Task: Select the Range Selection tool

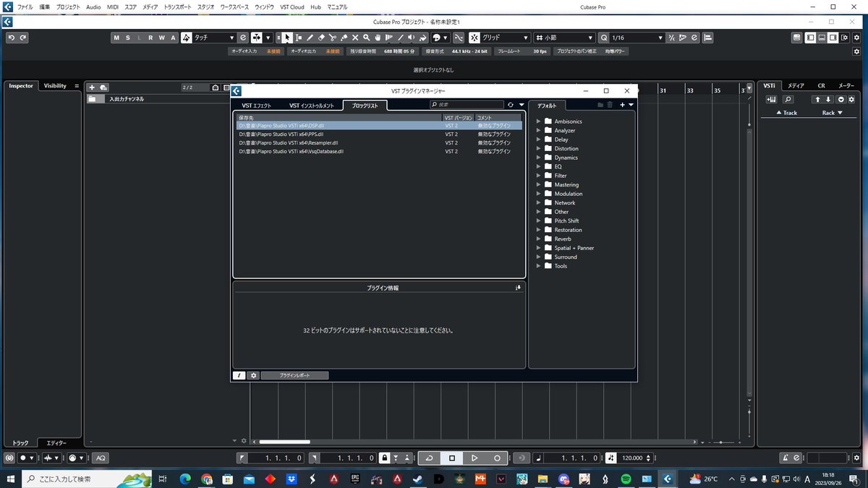Action: 299,38
